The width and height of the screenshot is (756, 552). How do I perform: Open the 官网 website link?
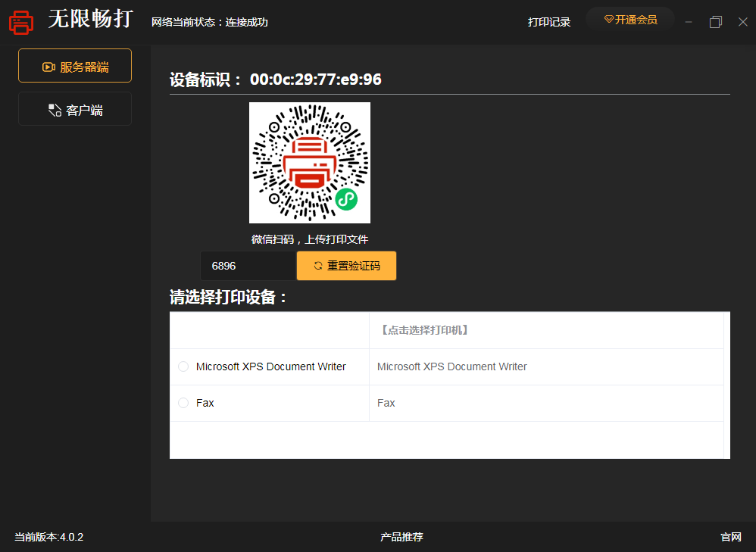pos(730,537)
